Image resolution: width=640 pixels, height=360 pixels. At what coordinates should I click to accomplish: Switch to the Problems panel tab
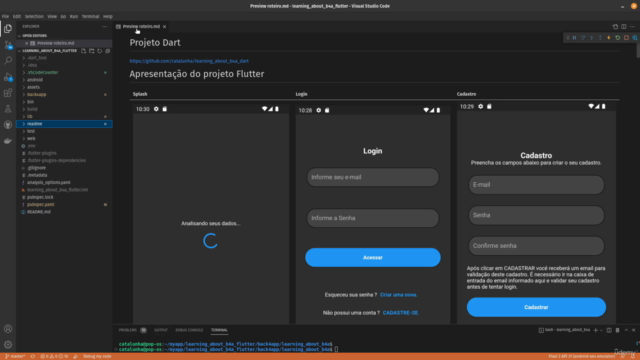(128, 330)
